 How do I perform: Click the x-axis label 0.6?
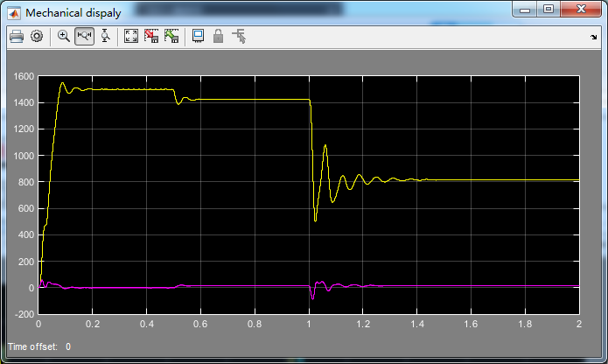(200, 324)
